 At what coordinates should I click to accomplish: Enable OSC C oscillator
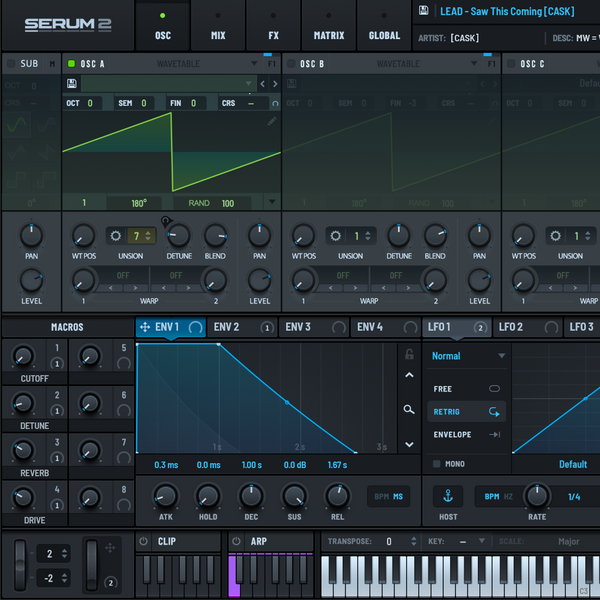(x=511, y=64)
